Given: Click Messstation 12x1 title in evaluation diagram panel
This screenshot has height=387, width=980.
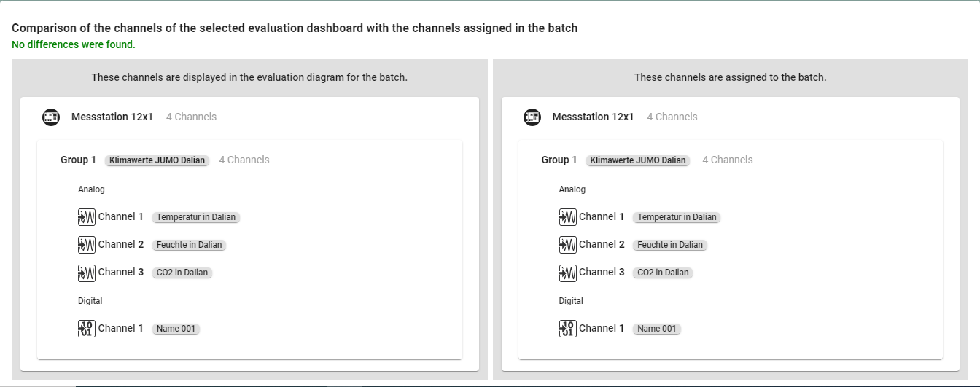Looking at the screenshot, I should pos(112,117).
